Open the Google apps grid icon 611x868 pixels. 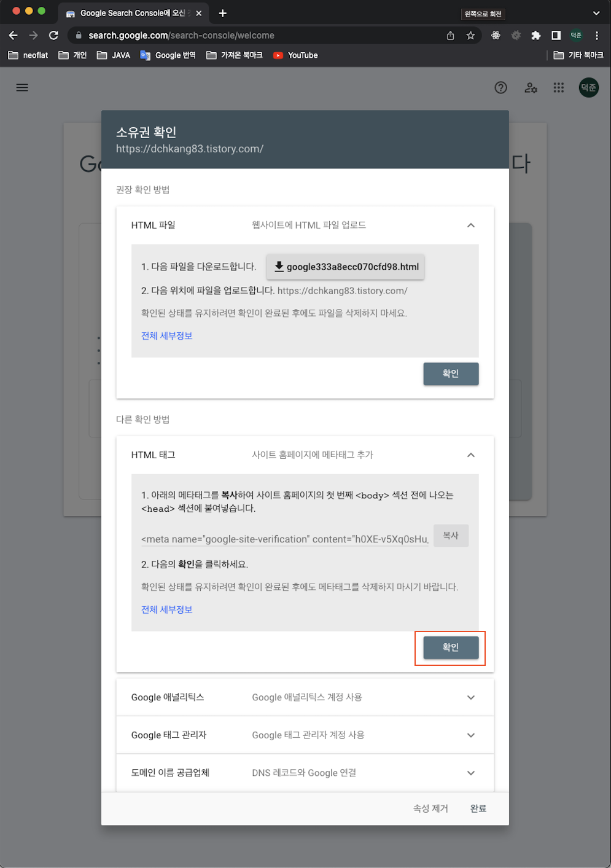(x=559, y=88)
